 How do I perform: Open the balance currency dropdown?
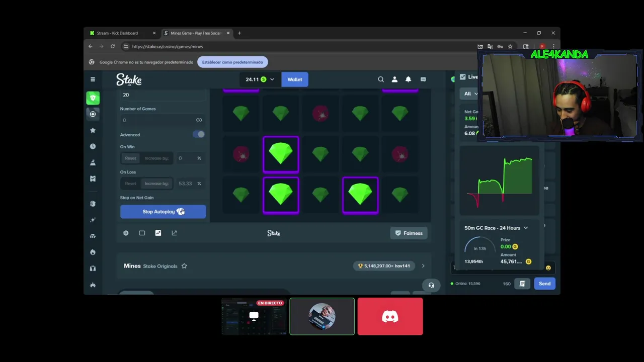click(x=260, y=79)
